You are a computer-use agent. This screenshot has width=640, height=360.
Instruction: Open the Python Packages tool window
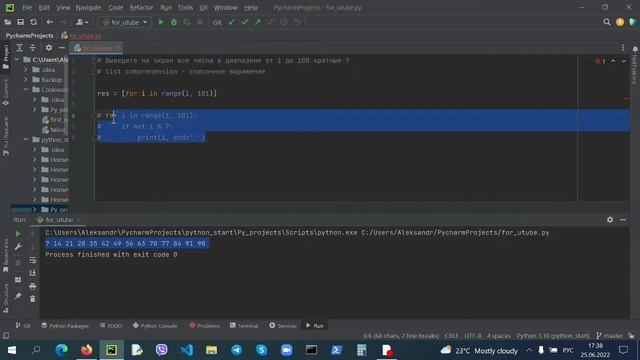tap(65, 326)
